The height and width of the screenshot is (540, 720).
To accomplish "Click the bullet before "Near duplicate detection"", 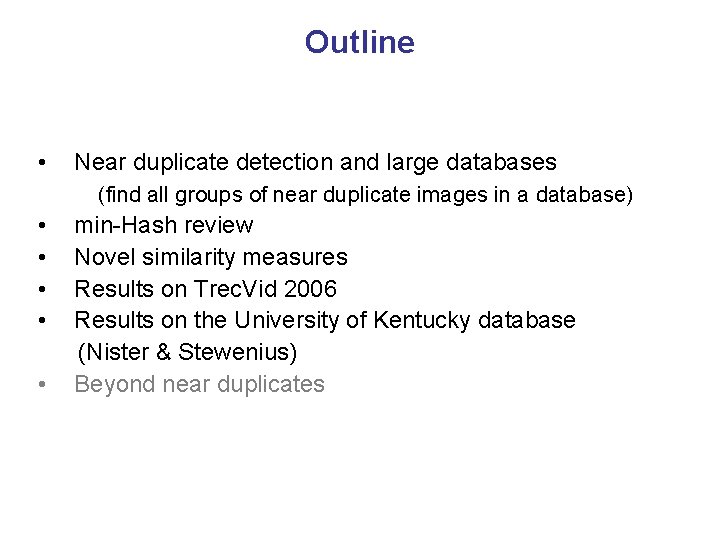I will click(38, 163).
